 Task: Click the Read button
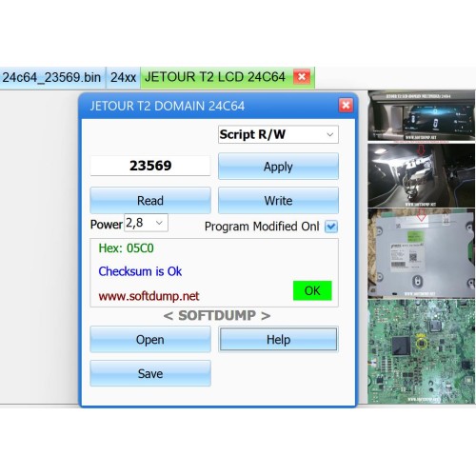150,201
